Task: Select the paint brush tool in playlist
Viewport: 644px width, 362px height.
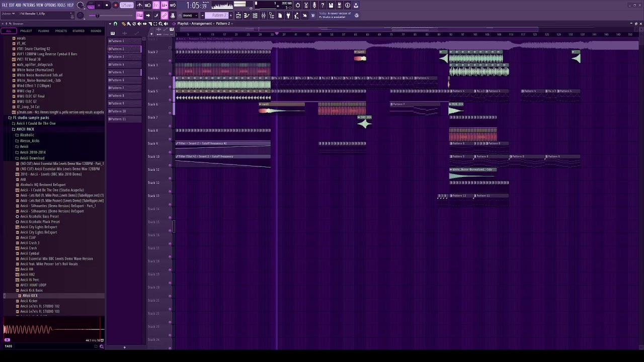Action: click(x=128, y=24)
